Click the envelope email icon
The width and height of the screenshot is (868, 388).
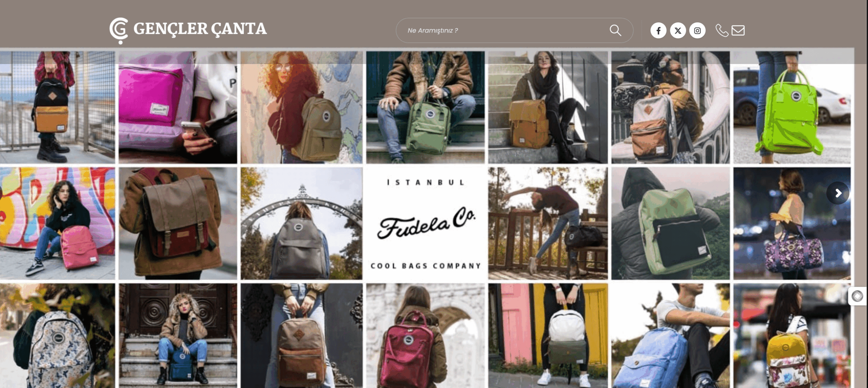[738, 30]
